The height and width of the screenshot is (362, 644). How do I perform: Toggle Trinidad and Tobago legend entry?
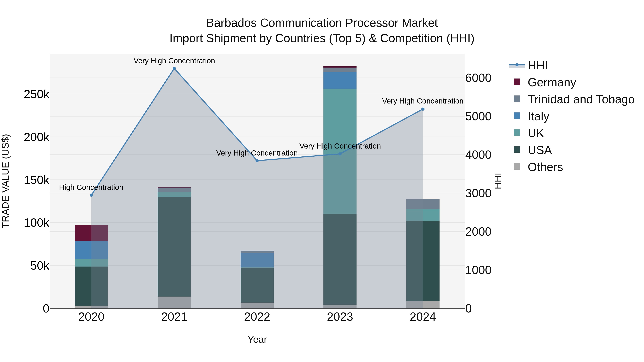[574, 99]
